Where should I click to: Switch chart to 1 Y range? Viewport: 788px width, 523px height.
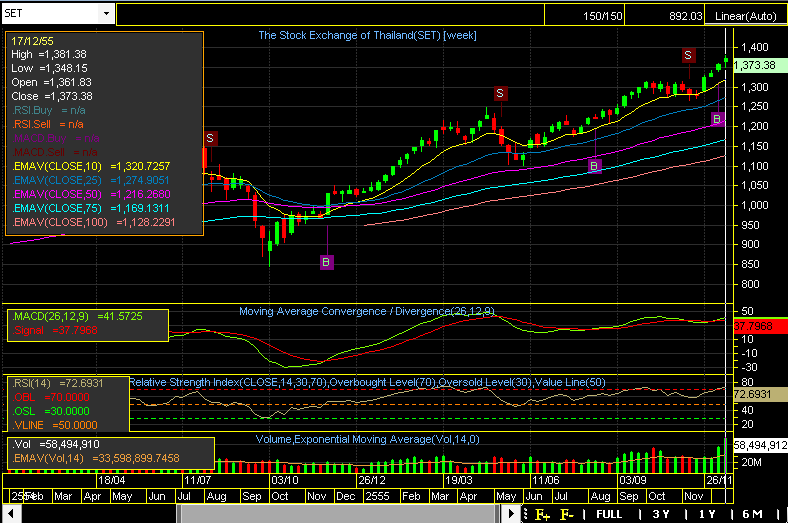click(x=707, y=514)
